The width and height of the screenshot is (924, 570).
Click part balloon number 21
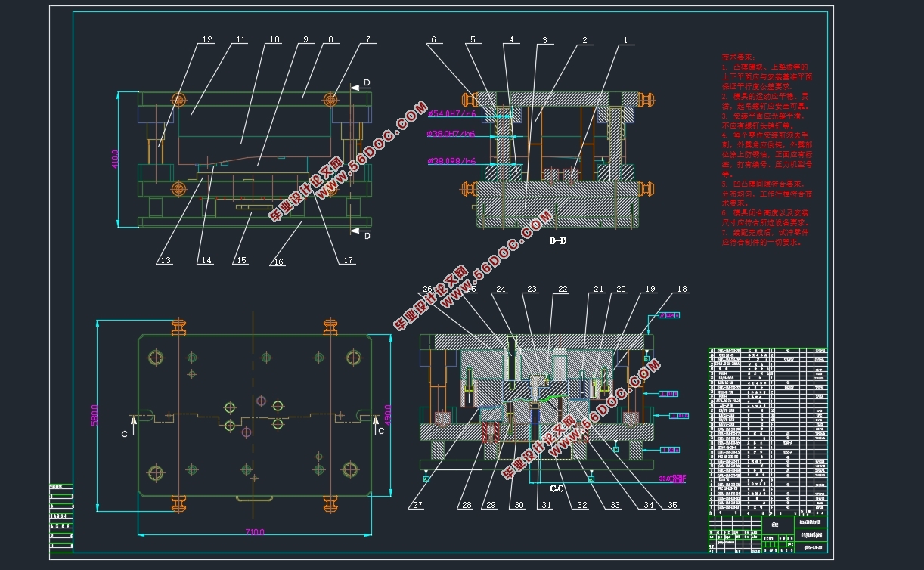pyautogui.click(x=598, y=289)
